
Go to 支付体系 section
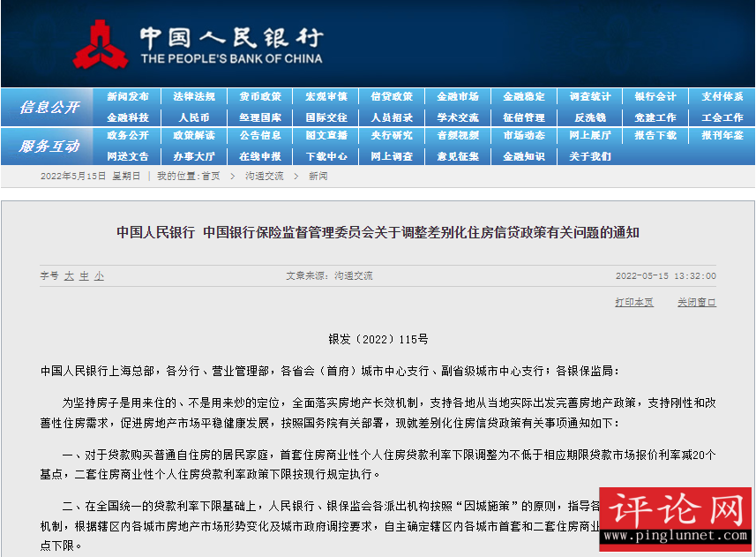click(x=722, y=96)
